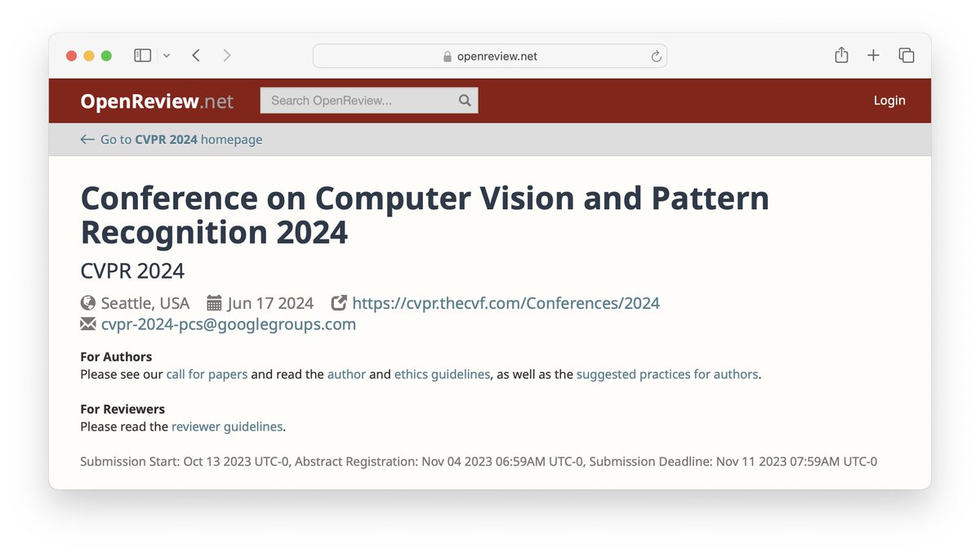Open the OpenReview.net logo link
This screenshot has width=980, height=554.
tap(157, 101)
